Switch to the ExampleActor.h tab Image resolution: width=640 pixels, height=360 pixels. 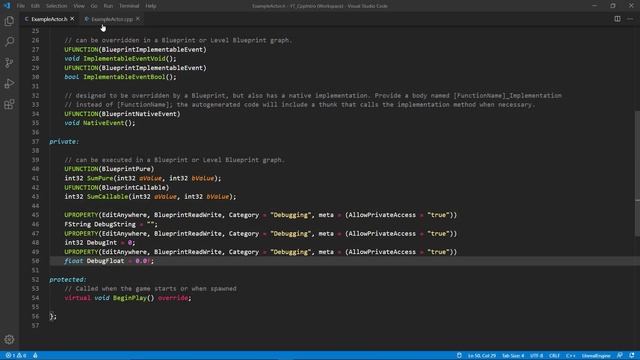point(49,19)
